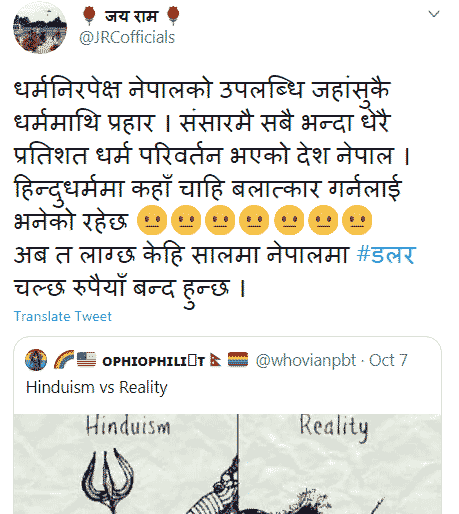Open the @JRCofficials handle

pyautogui.click(x=127, y=37)
